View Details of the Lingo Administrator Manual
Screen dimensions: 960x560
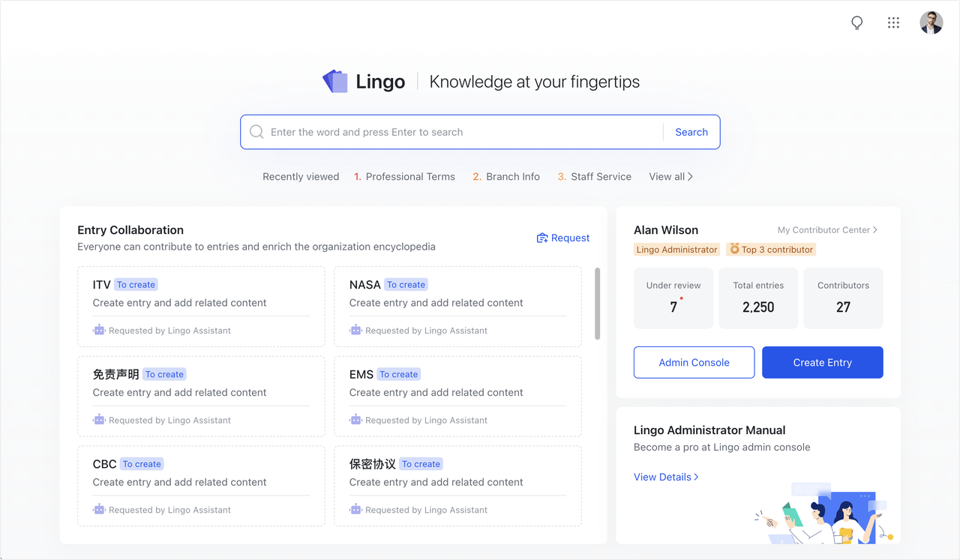[x=663, y=477]
